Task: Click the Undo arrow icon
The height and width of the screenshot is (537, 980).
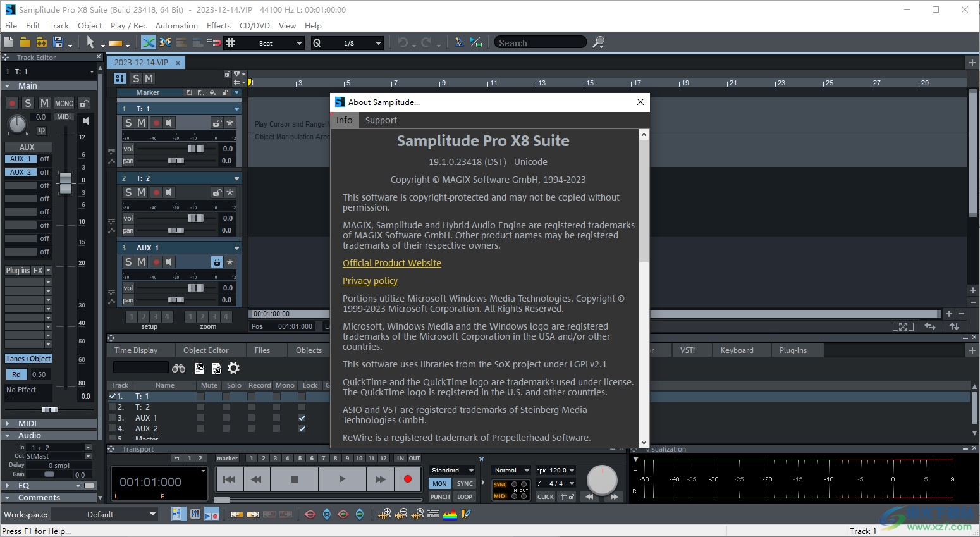Action: (x=403, y=42)
